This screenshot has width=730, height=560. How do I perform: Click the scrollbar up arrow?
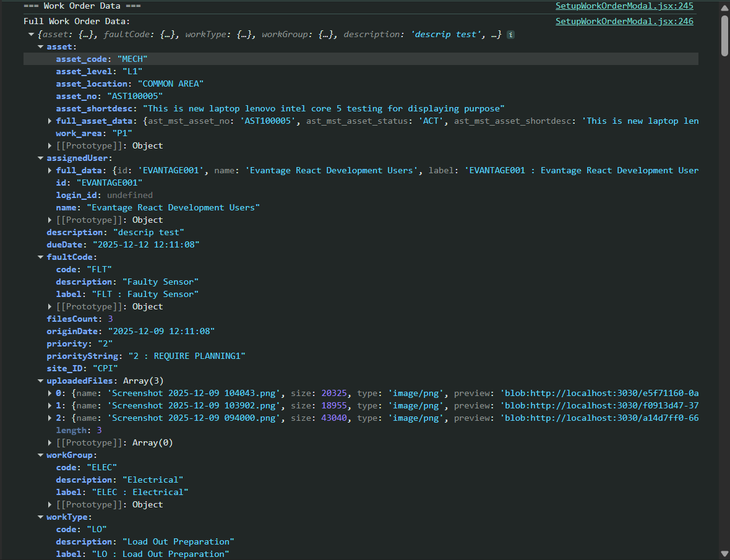coord(724,7)
